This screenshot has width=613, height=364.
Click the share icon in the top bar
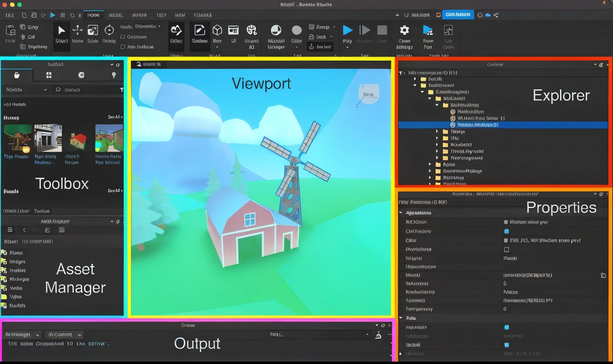pyautogui.click(x=496, y=15)
